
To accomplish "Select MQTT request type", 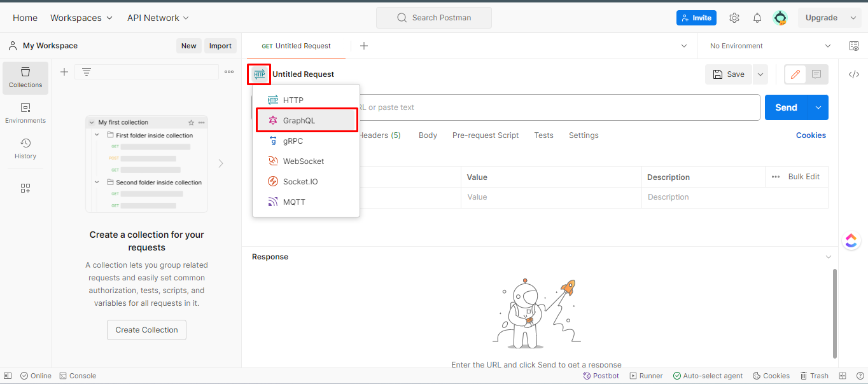I will (x=306, y=202).
